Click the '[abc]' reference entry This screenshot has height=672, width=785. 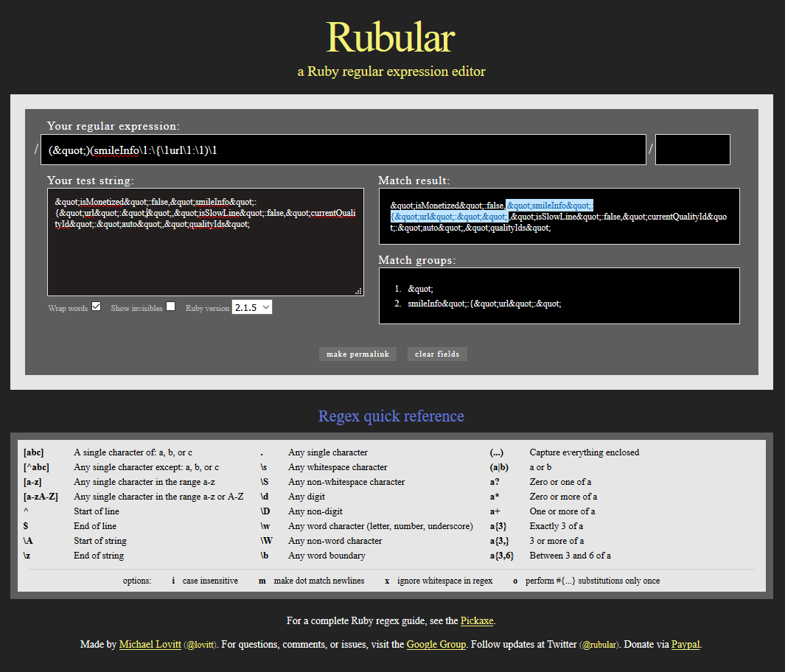point(34,452)
